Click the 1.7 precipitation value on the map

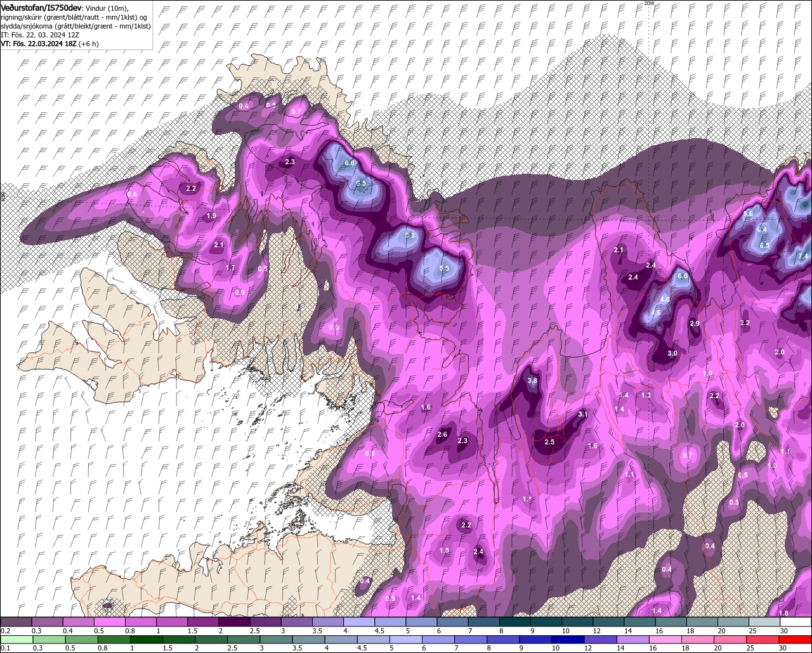230,268
